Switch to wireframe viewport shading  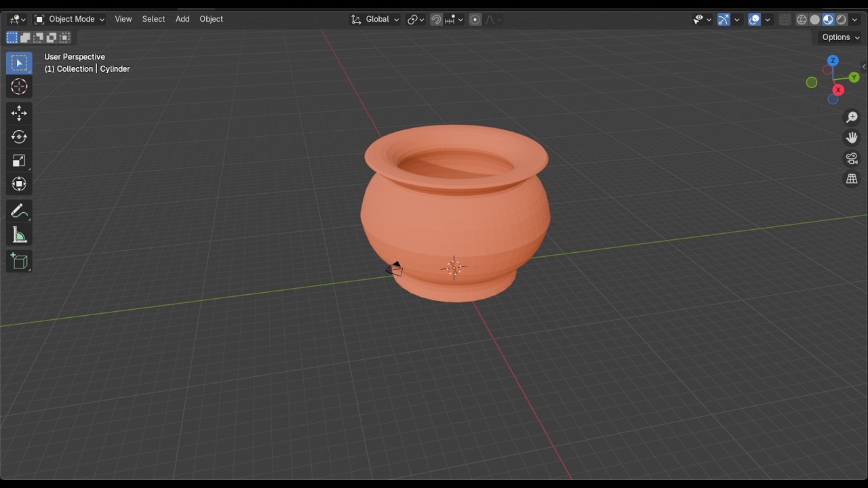[802, 20]
